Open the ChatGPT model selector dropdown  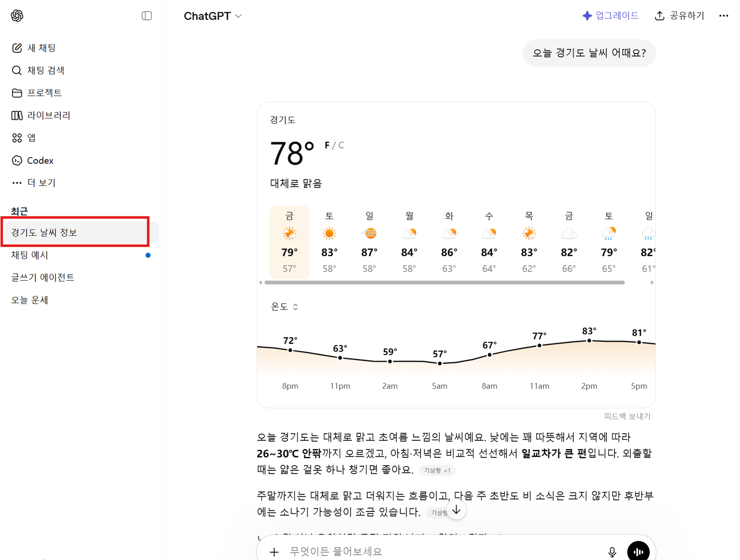213,16
